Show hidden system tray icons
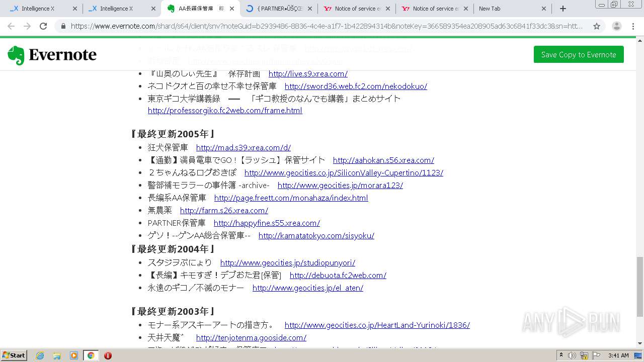 coord(561,355)
